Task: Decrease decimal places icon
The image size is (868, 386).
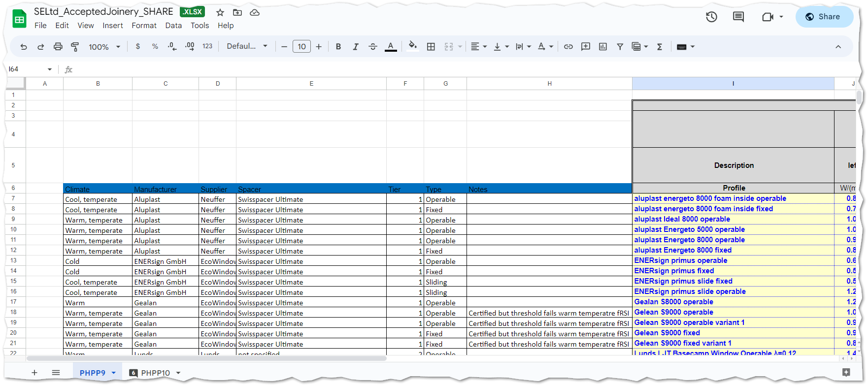Action: [x=172, y=46]
